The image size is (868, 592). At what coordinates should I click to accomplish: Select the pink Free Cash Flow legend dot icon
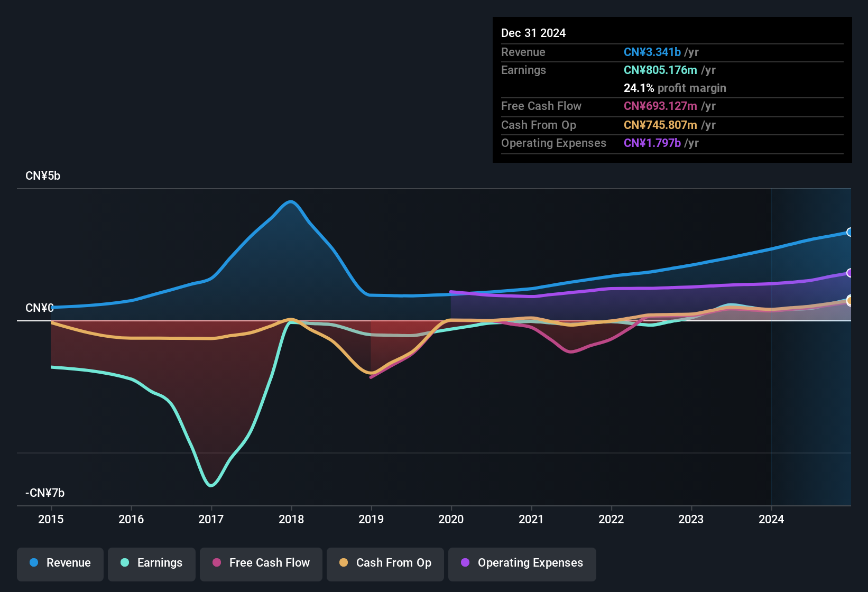point(216,563)
